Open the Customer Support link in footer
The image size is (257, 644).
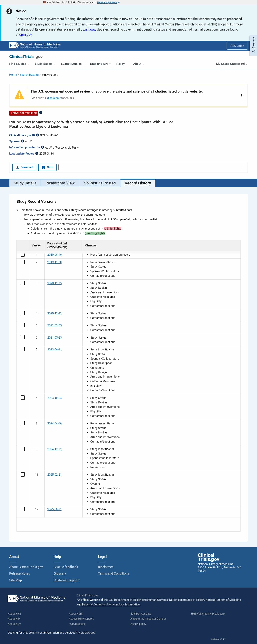pos(67,580)
